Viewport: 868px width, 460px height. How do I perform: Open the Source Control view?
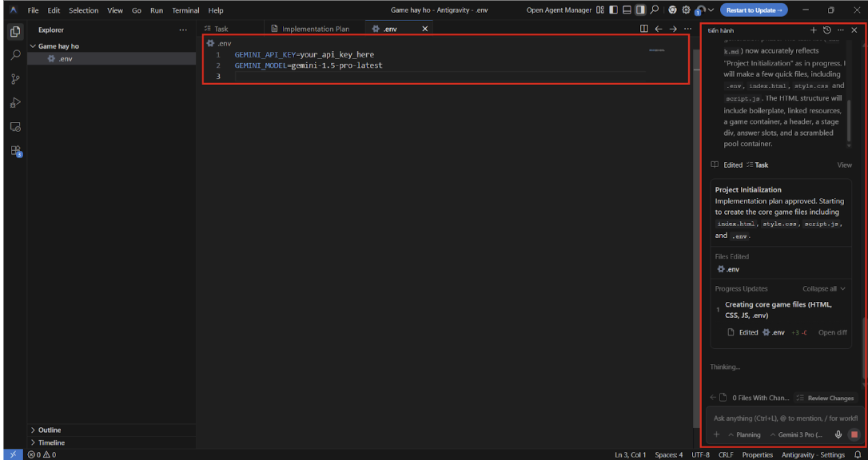pos(15,79)
